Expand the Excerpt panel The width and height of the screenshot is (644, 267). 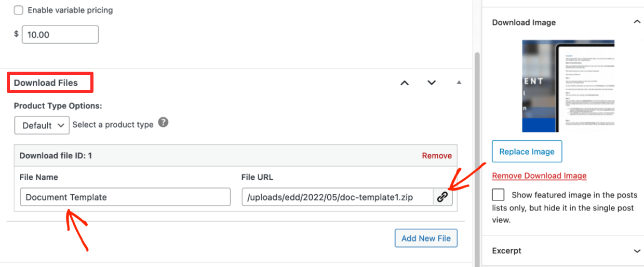pos(637,251)
